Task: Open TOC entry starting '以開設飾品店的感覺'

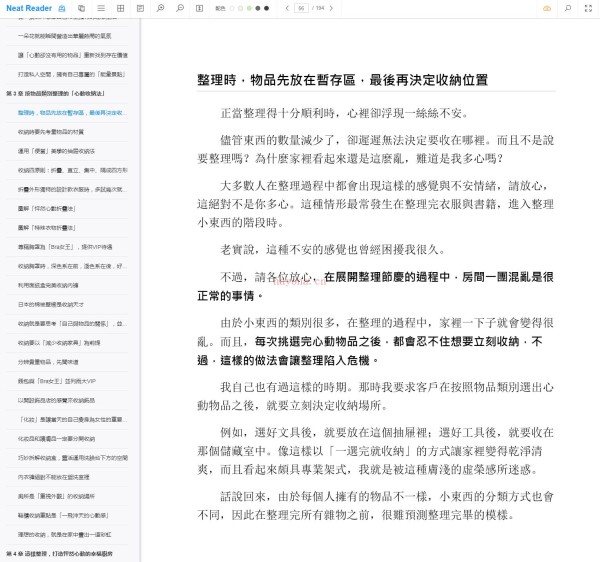Action: point(56,400)
